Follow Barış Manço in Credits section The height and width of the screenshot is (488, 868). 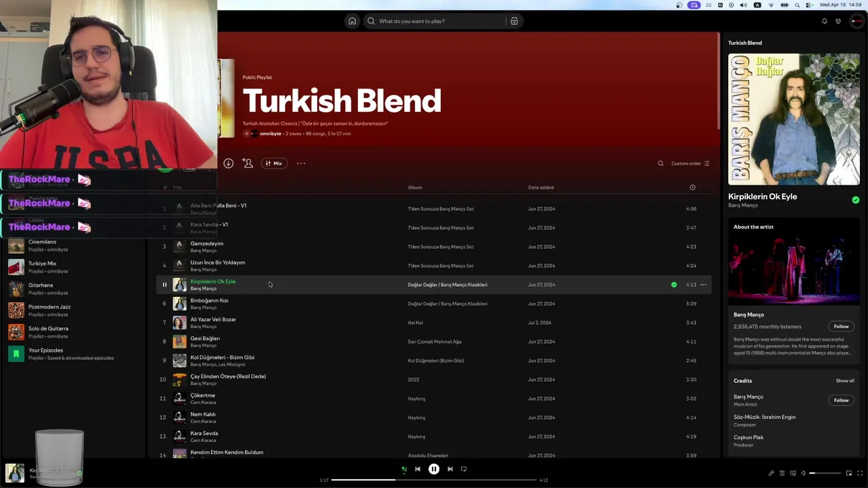click(x=841, y=401)
